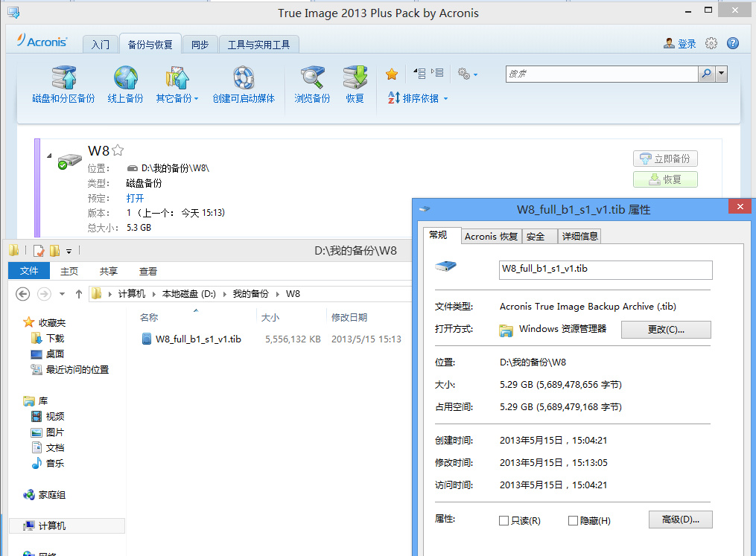Open the blue help question mark
The height and width of the screenshot is (556, 756).
(x=733, y=43)
